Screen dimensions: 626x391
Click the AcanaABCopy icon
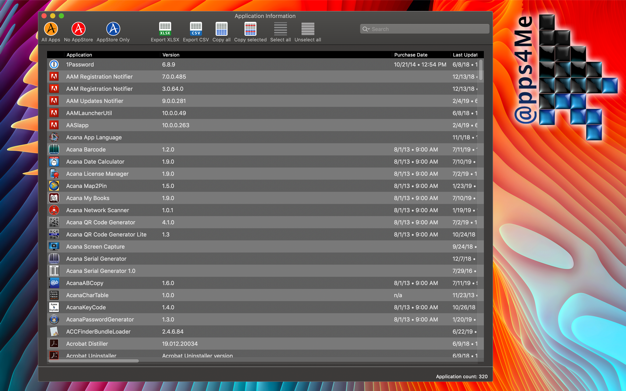54,283
